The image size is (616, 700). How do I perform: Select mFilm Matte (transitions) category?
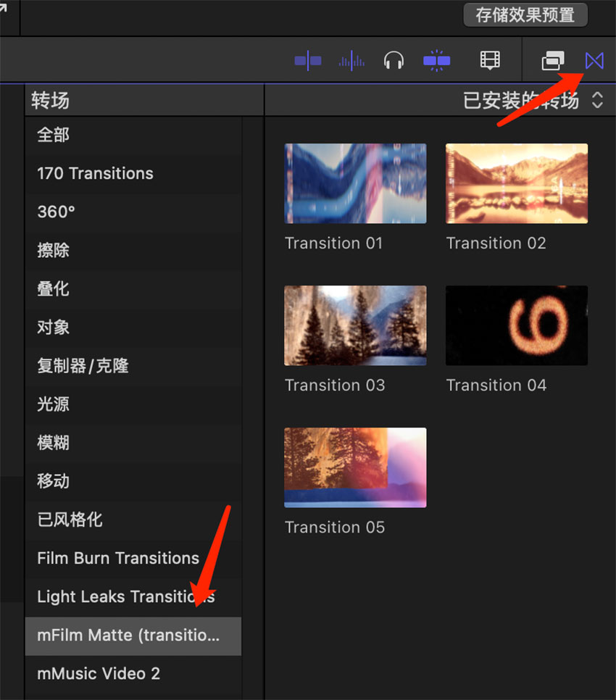133,636
